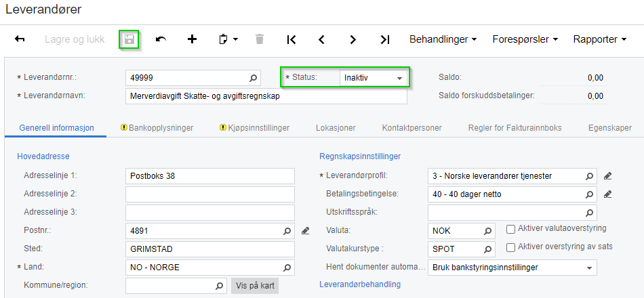Click the save disk icon
644x298 pixels.
click(x=129, y=39)
